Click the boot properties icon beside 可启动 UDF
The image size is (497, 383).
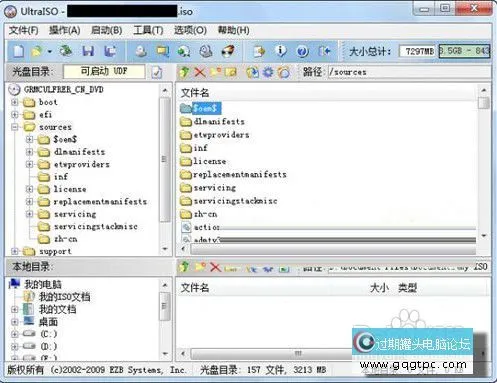(157, 72)
